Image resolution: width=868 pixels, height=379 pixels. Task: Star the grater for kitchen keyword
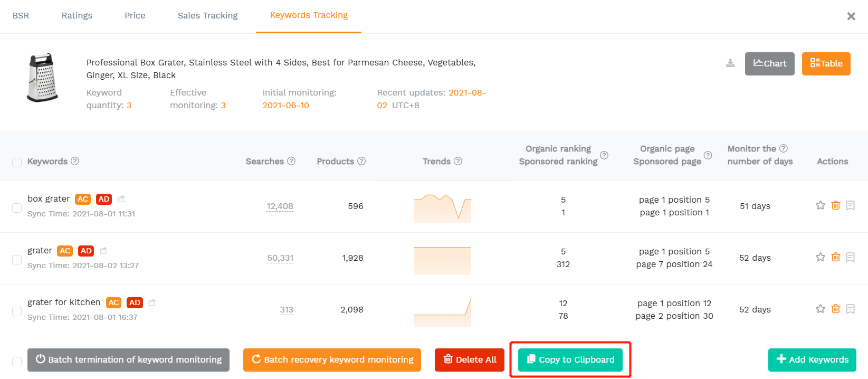821,309
